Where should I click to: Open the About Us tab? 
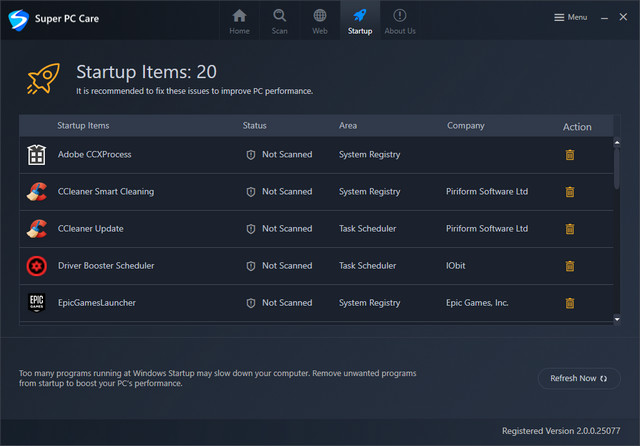pos(400,21)
